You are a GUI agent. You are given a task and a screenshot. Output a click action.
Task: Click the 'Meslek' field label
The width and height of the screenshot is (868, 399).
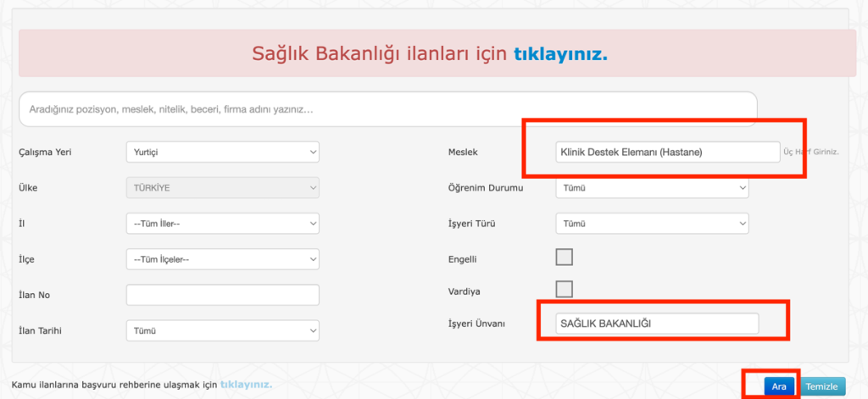click(x=464, y=152)
